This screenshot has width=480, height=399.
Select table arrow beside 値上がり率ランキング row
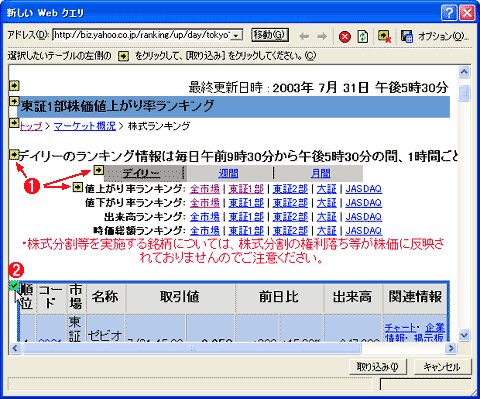[77, 187]
